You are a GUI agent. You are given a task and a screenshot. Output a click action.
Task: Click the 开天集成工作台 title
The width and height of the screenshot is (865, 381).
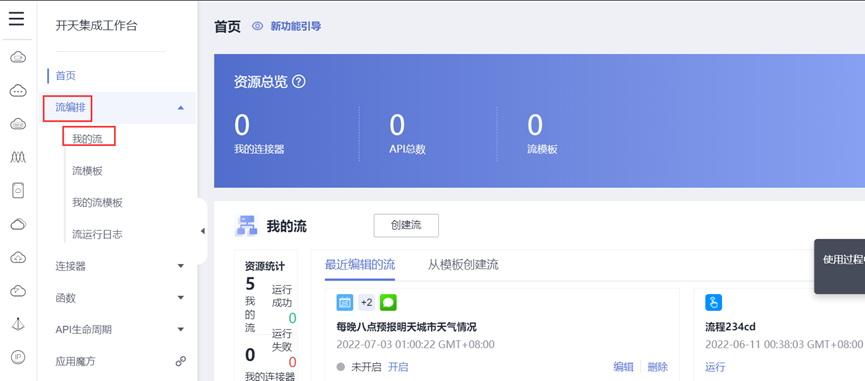96,25
